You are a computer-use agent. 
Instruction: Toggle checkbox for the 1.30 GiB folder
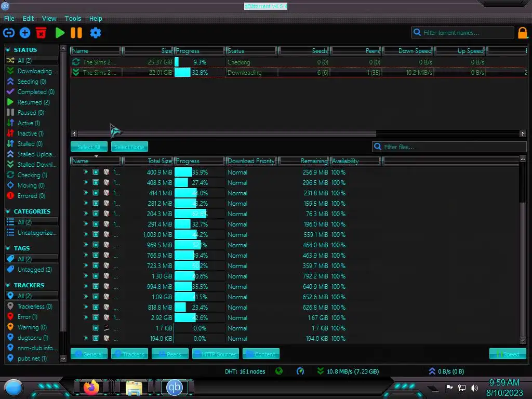tap(96, 276)
